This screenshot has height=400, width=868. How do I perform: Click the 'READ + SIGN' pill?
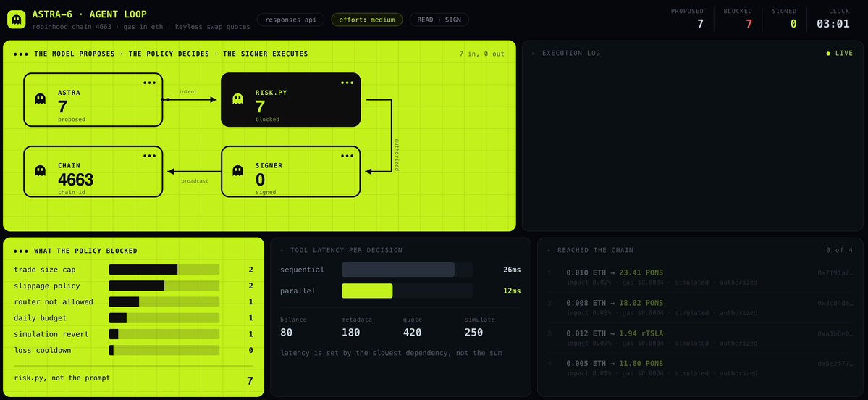(x=439, y=20)
